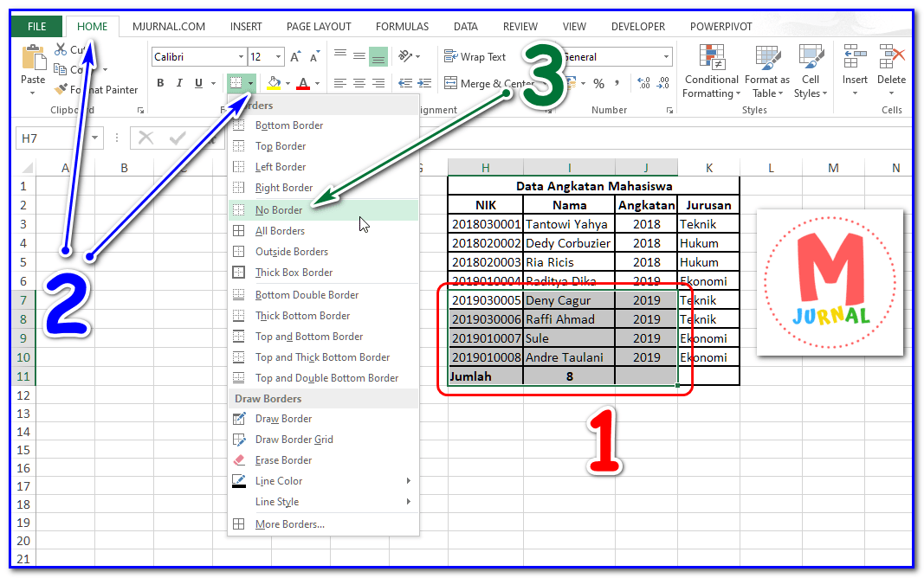Switch to the INSERT tab

(x=246, y=27)
